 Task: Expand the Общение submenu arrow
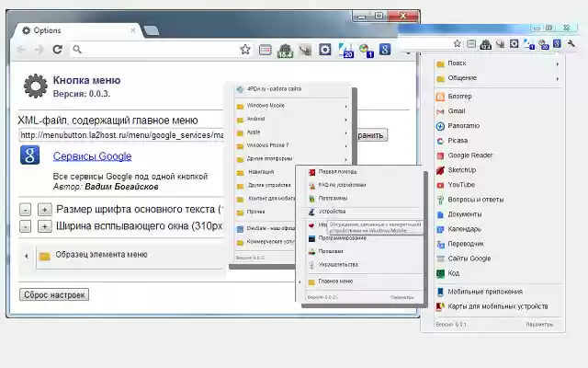point(558,79)
